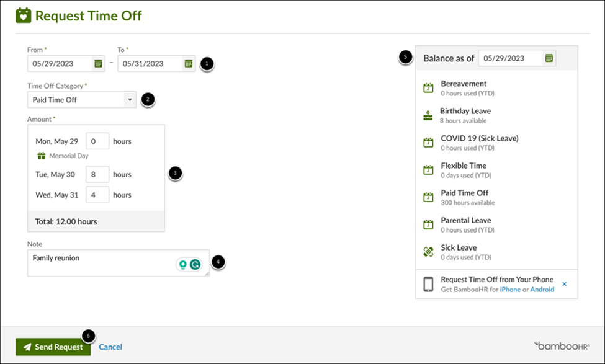Open the iPhone app link
Image resolution: width=605 pixels, height=364 pixels.
point(510,290)
